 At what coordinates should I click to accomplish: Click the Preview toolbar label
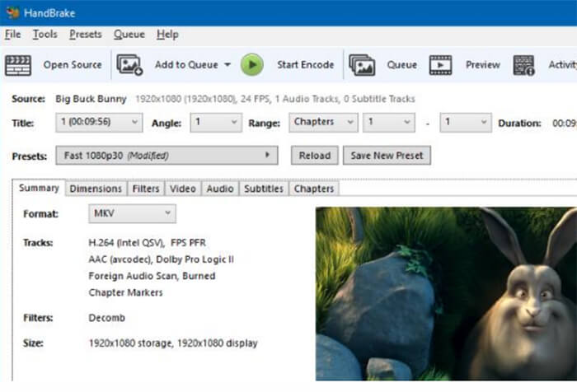click(x=483, y=65)
